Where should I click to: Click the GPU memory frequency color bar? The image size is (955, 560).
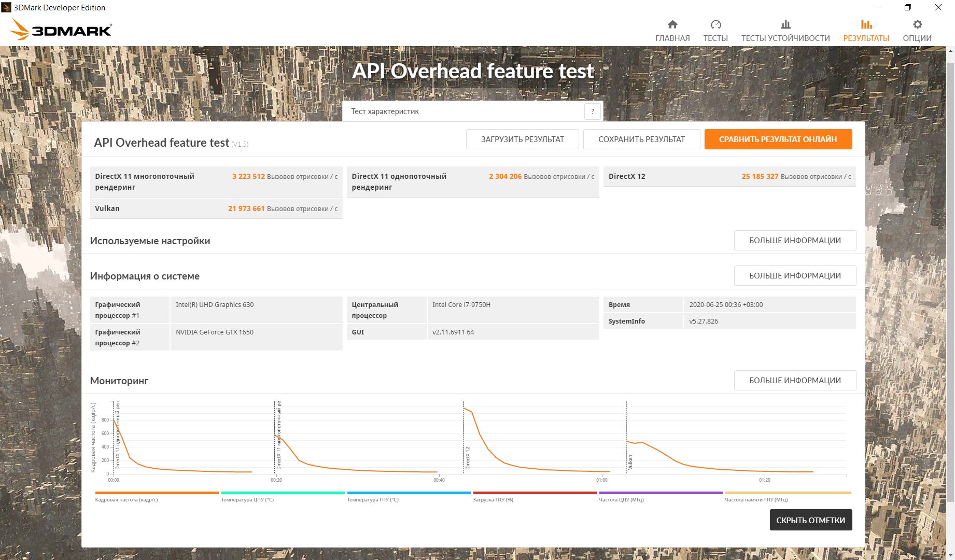(788, 493)
